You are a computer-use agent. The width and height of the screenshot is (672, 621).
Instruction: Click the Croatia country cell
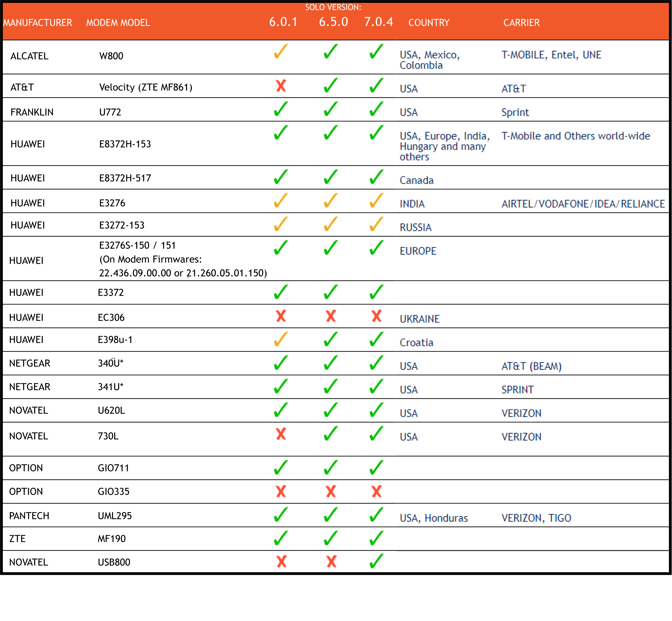pos(417,342)
